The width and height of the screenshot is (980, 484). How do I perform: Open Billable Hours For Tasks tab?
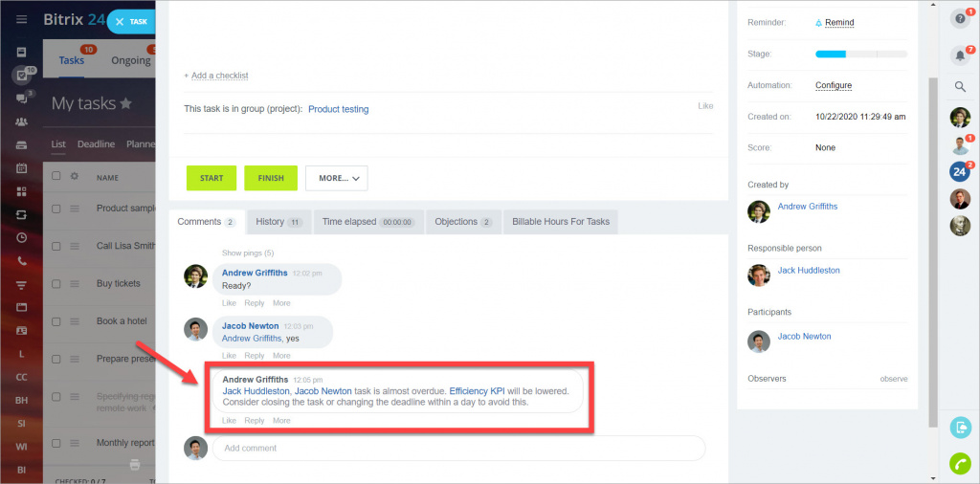click(x=561, y=222)
